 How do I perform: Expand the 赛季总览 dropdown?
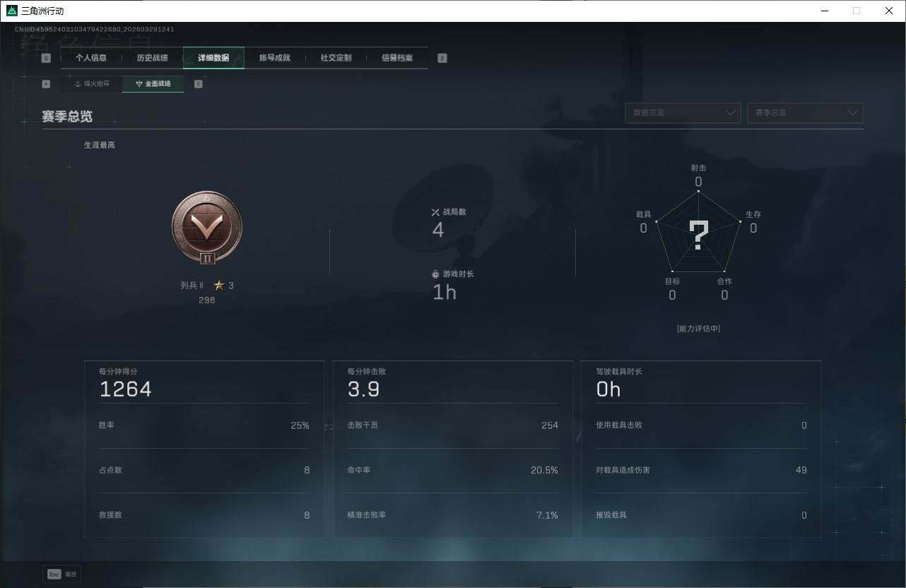tap(805, 112)
